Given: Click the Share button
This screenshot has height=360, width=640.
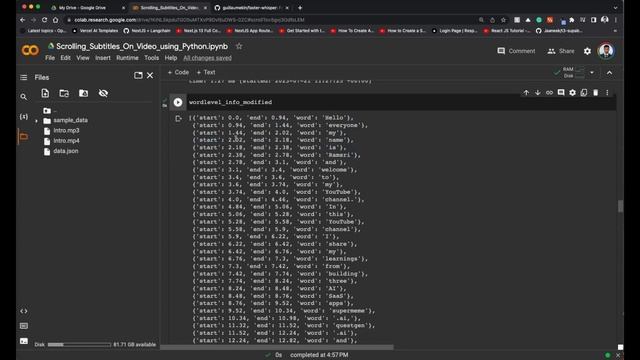Looking at the screenshot, I should point(561,51).
